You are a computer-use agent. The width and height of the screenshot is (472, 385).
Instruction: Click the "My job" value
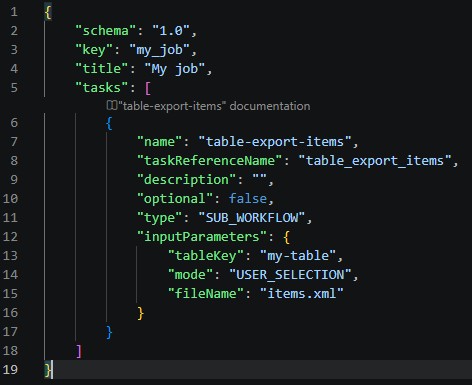(175, 69)
